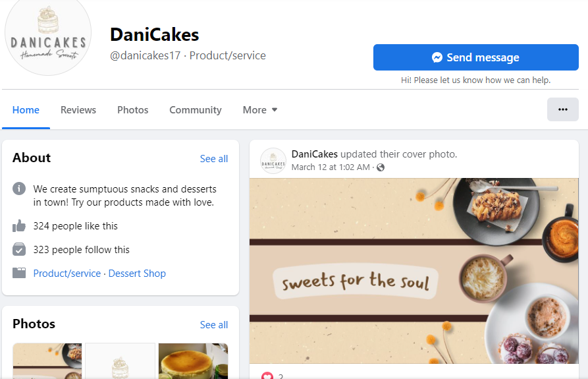This screenshot has width=588, height=379.
Task: Open the Dessert Shop category link
Action: (x=137, y=274)
